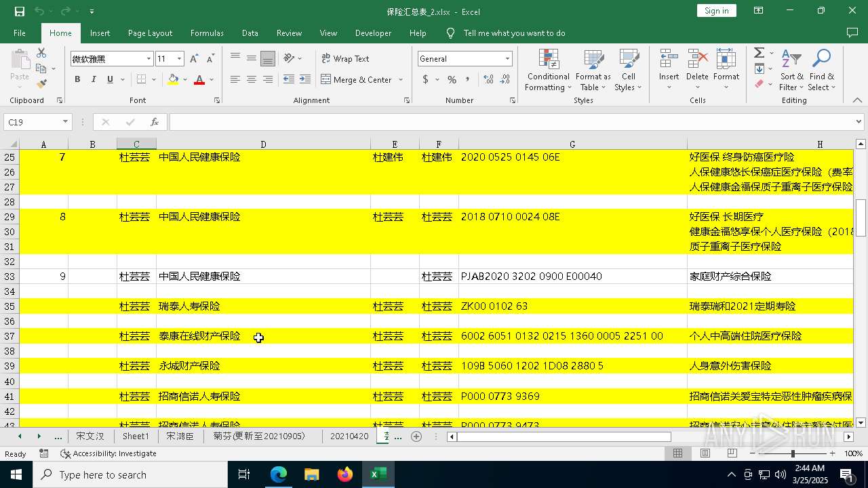Open font size dropdown
The height and width of the screenshot is (488, 868).
coord(180,59)
